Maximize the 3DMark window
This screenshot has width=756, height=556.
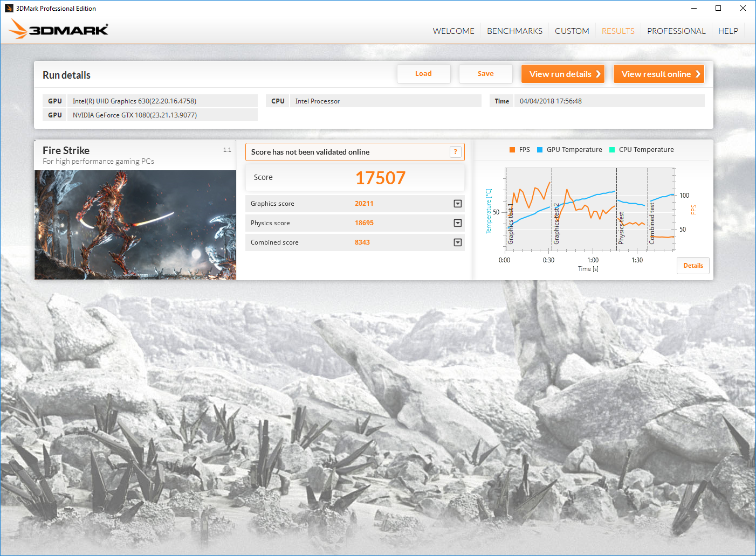point(718,8)
